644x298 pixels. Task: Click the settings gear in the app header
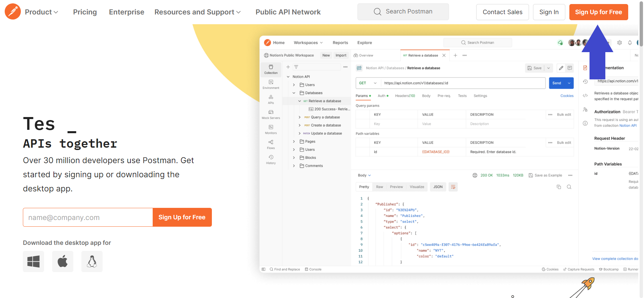point(619,43)
